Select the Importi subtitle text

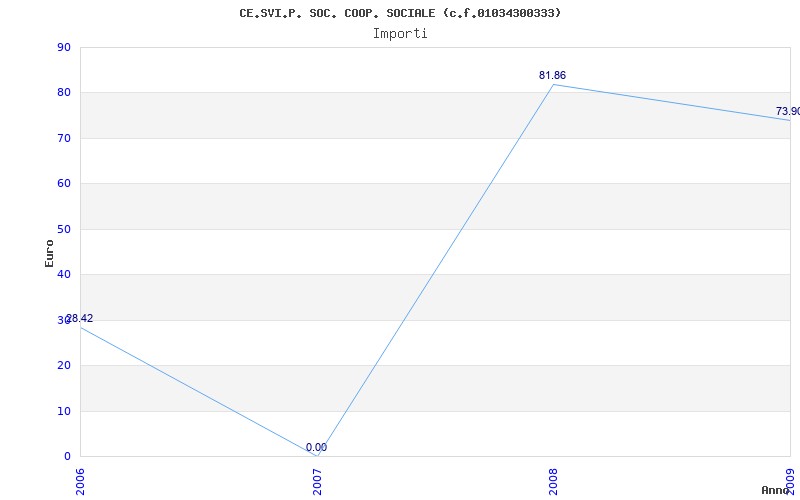pyautogui.click(x=400, y=34)
